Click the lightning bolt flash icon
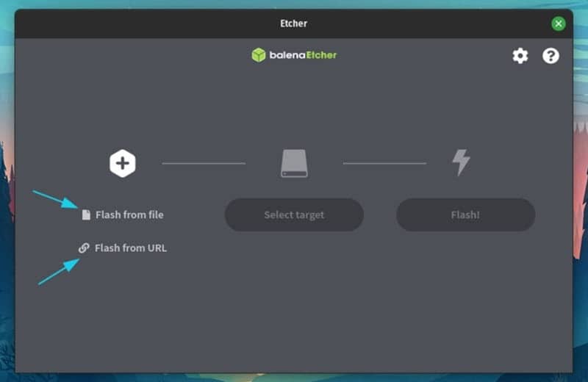 (461, 163)
